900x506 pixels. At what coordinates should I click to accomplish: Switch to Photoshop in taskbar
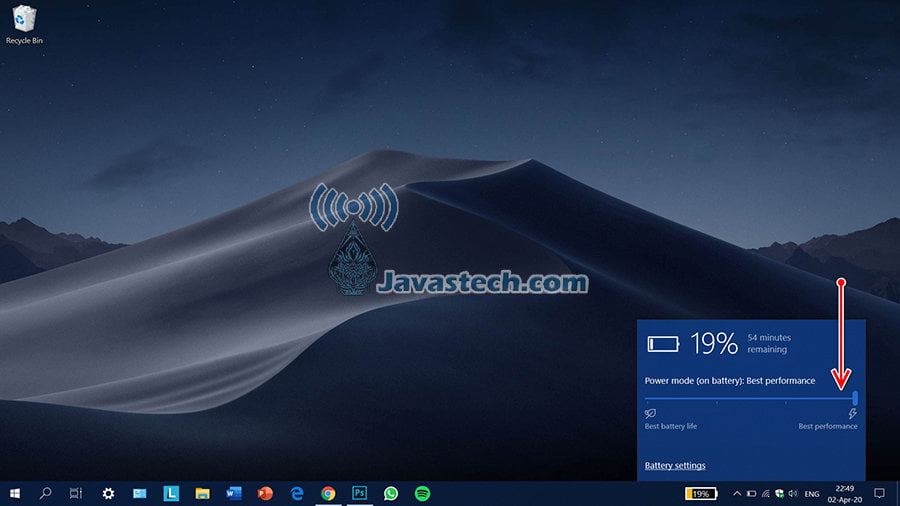pos(359,493)
